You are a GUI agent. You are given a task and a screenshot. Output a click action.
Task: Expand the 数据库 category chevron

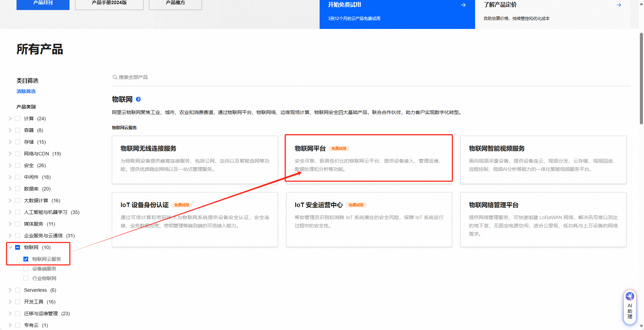(x=10, y=189)
